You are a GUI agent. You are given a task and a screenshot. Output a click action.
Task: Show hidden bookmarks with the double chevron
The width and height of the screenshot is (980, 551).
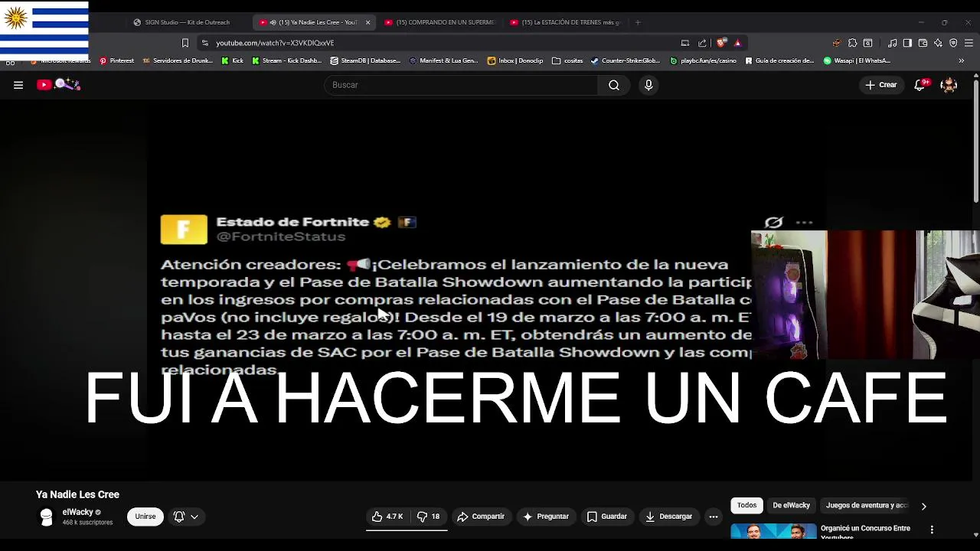coord(962,60)
